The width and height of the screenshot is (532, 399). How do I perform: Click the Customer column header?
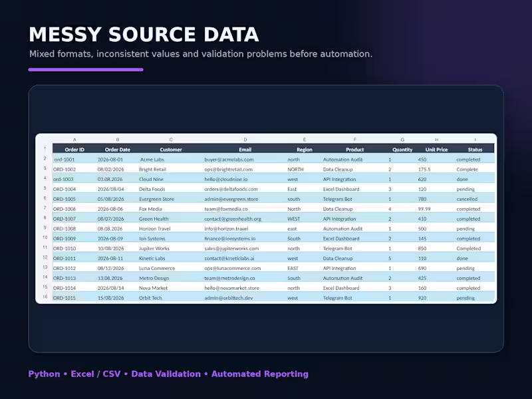point(171,150)
